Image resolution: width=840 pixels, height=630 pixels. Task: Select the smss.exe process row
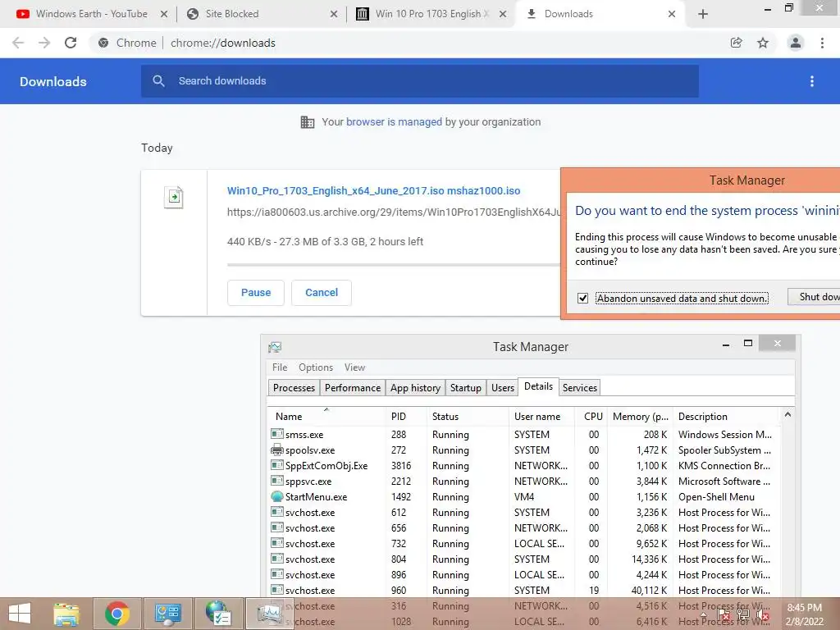click(x=524, y=435)
